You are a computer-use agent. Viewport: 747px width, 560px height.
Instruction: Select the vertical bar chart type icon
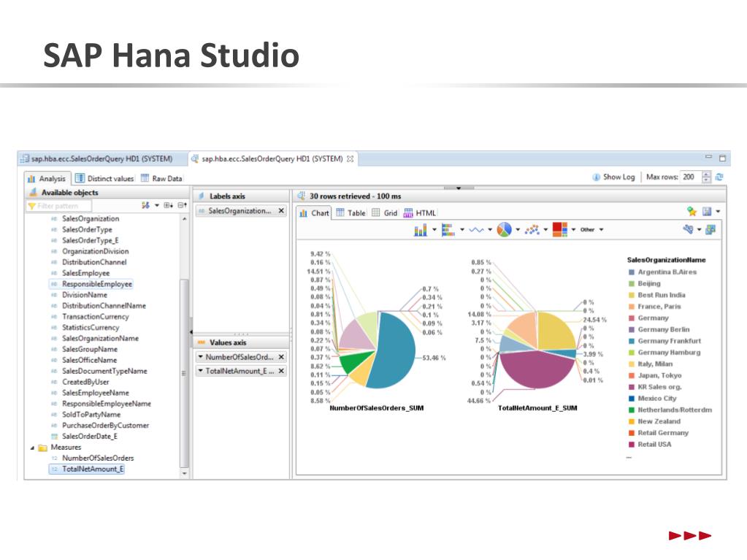pyautogui.click(x=420, y=230)
